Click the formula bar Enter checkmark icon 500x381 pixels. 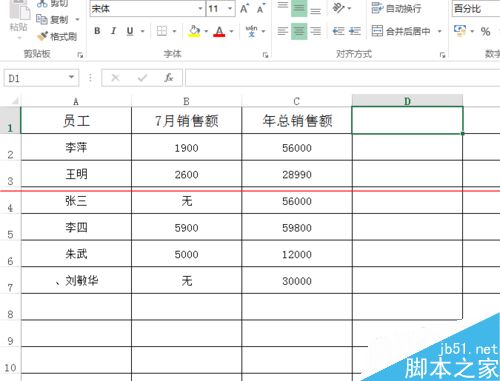[x=142, y=78]
